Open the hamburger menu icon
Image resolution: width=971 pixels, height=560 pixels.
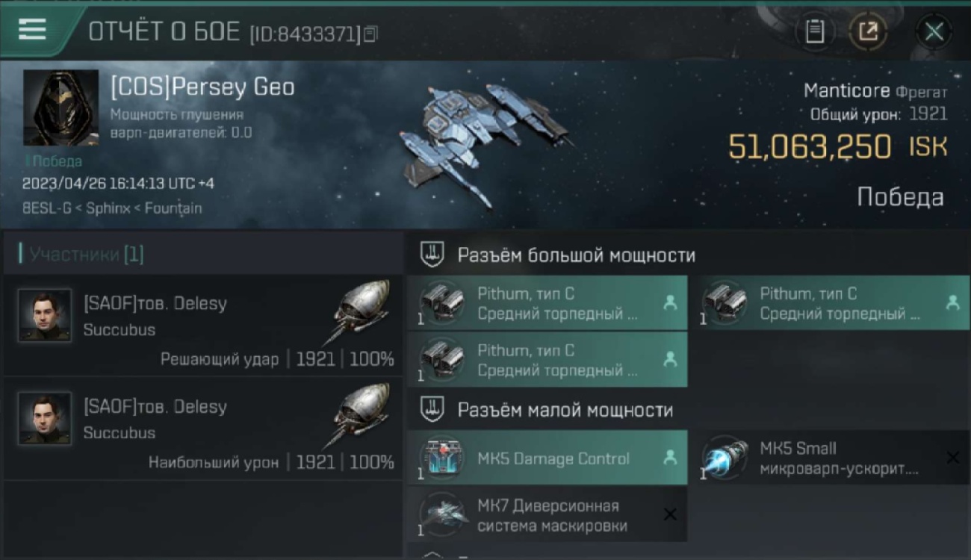coord(32,29)
